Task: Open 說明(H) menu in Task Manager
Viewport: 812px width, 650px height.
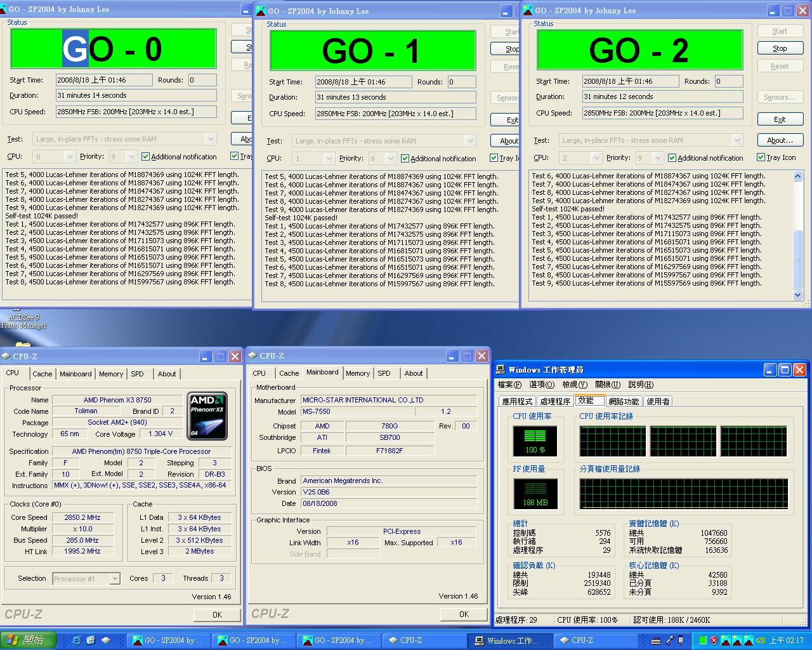Action: coord(641,385)
